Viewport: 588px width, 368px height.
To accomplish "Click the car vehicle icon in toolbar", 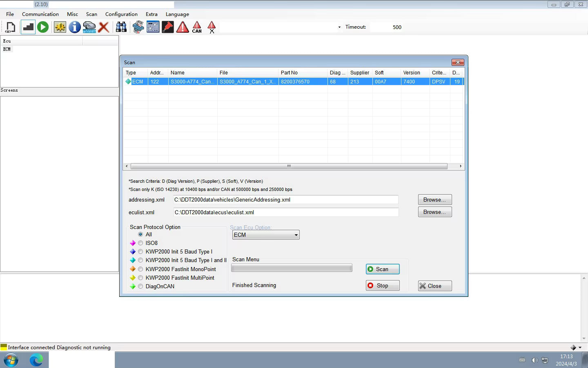I will click(89, 27).
